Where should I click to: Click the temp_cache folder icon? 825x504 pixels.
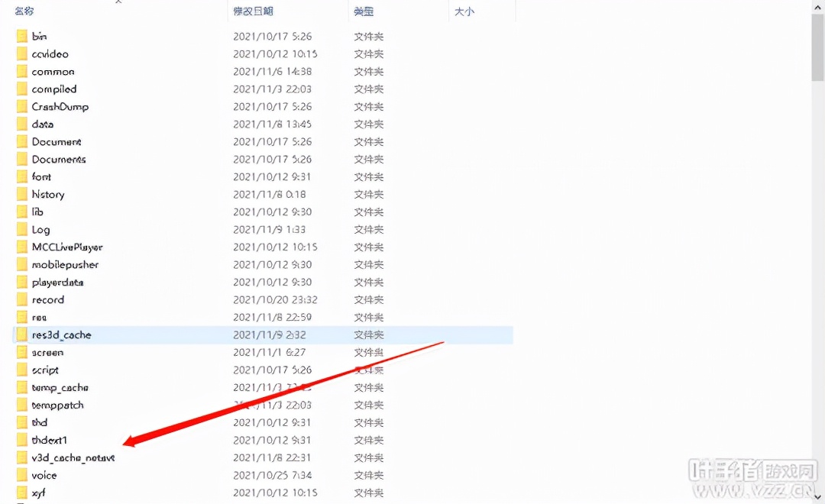coord(21,387)
